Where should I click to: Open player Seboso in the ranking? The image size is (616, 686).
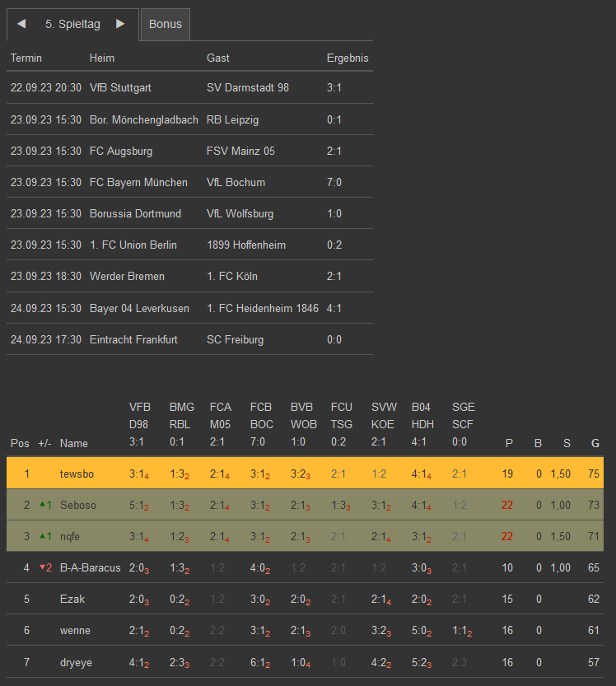pos(78,505)
